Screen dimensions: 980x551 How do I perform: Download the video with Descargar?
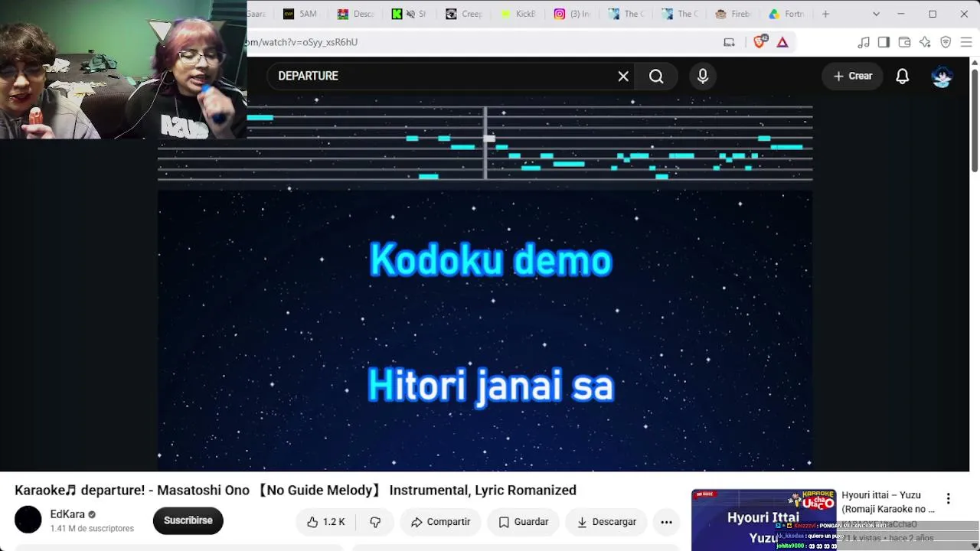606,522
